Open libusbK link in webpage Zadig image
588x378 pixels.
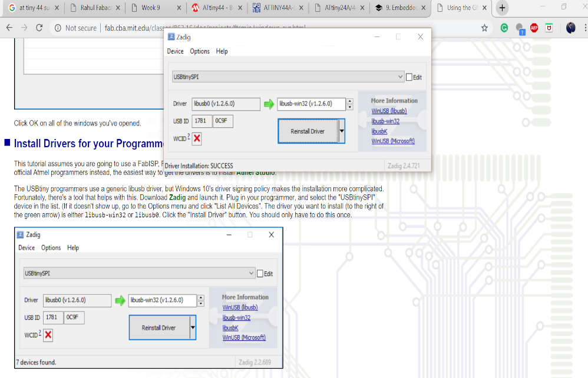point(230,328)
